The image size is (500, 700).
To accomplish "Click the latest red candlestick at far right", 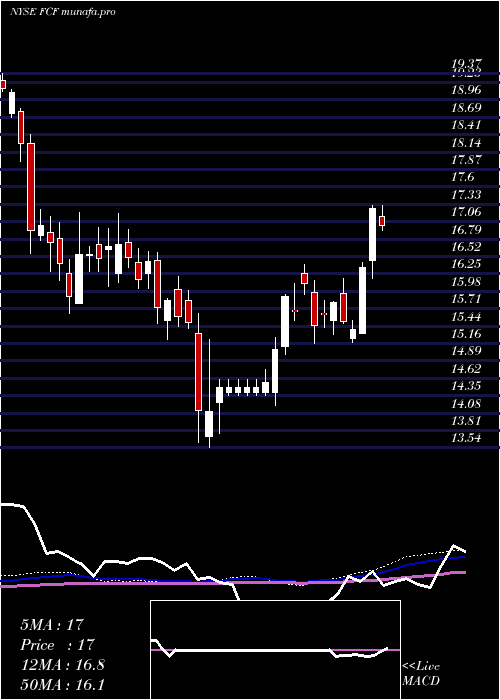I will tap(382, 221).
